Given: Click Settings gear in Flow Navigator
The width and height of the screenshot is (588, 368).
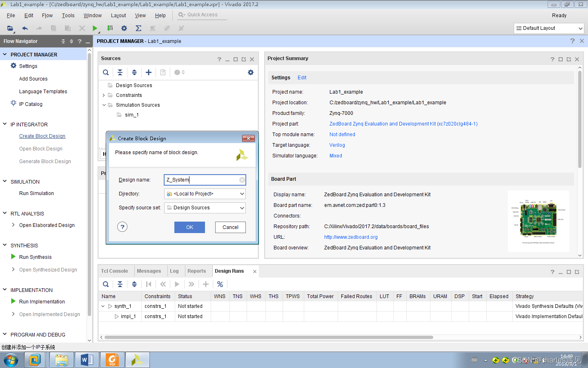Looking at the screenshot, I should coord(13,66).
